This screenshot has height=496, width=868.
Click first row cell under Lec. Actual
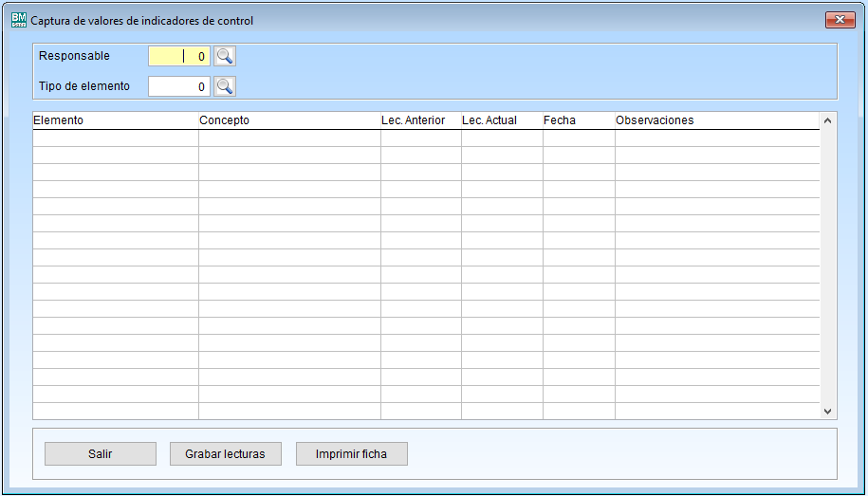[x=501, y=138]
